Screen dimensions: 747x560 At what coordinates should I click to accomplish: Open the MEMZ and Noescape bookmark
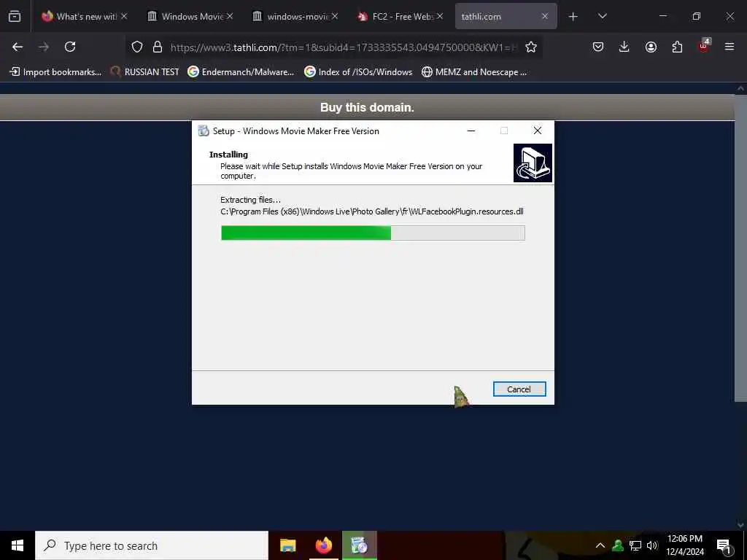coord(474,72)
